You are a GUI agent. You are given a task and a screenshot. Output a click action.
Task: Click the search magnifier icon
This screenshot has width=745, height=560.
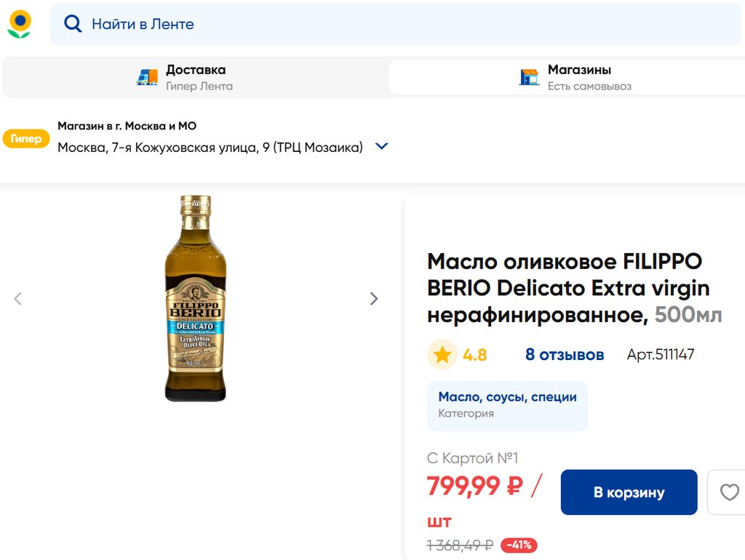pos(73,24)
